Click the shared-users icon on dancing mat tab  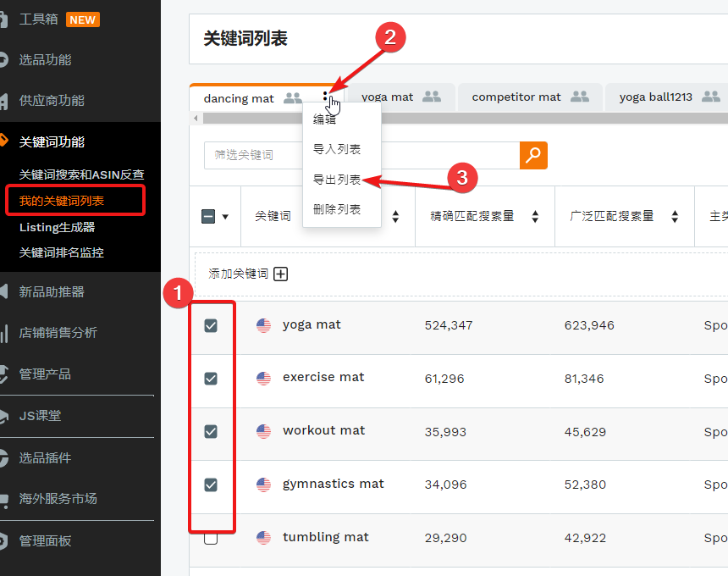pos(293,98)
